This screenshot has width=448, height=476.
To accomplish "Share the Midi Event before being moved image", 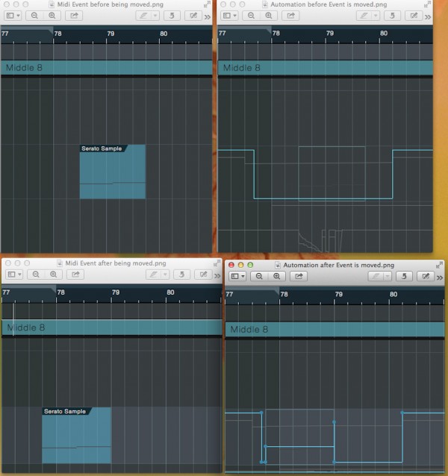I will click(74, 16).
